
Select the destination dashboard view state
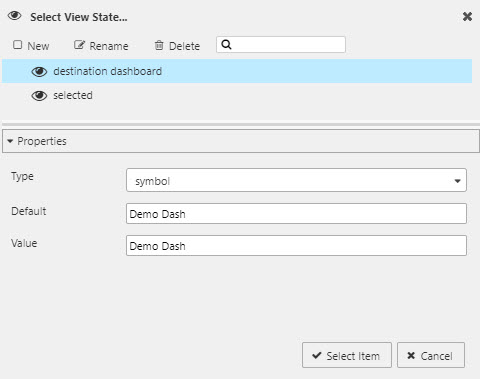(237, 71)
